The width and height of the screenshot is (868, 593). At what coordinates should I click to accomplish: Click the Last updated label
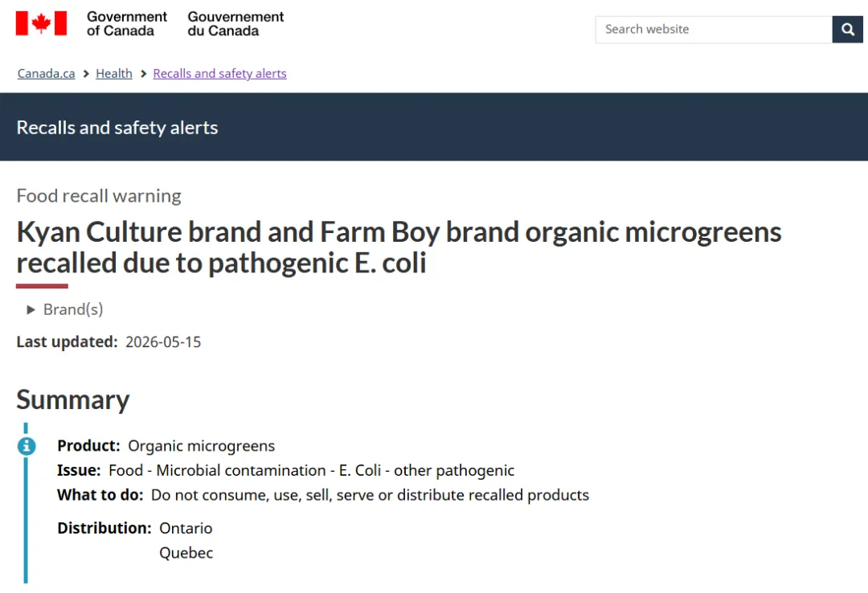coord(67,342)
